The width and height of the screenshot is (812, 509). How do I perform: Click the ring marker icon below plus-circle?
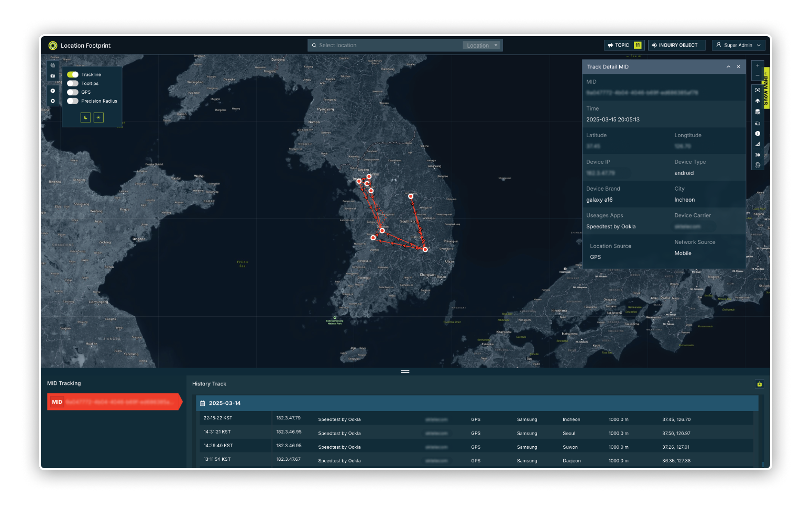click(x=52, y=101)
